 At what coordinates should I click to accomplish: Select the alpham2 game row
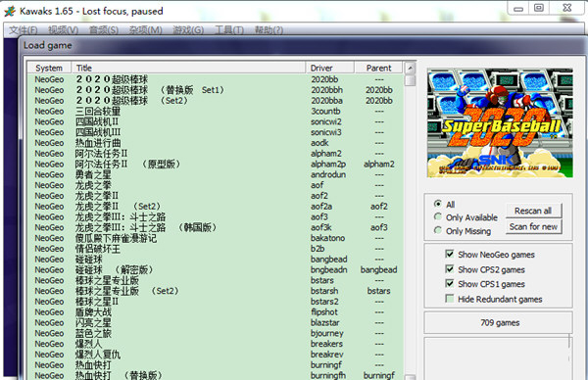coord(216,154)
